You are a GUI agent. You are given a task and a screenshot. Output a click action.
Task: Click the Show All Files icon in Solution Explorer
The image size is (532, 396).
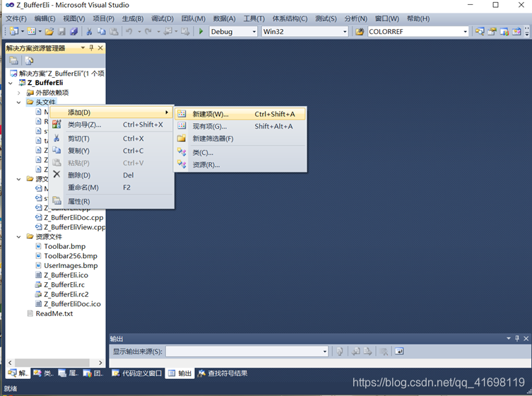[x=29, y=61]
